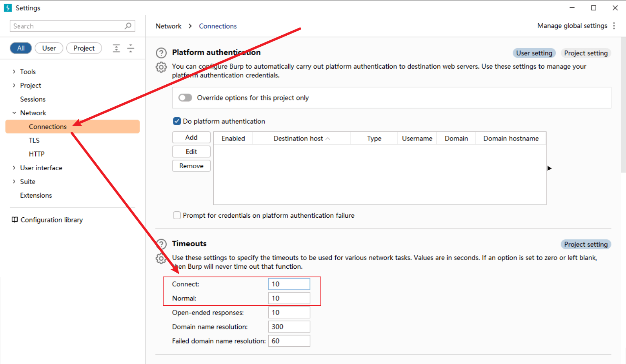Expand the User interface tree node
The width and height of the screenshot is (626, 364).
[14, 168]
